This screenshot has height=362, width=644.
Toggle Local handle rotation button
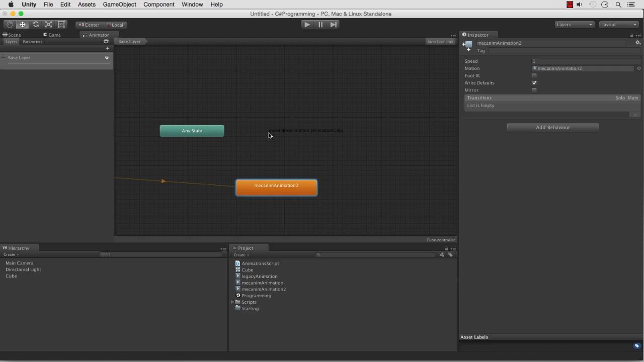pos(115,25)
